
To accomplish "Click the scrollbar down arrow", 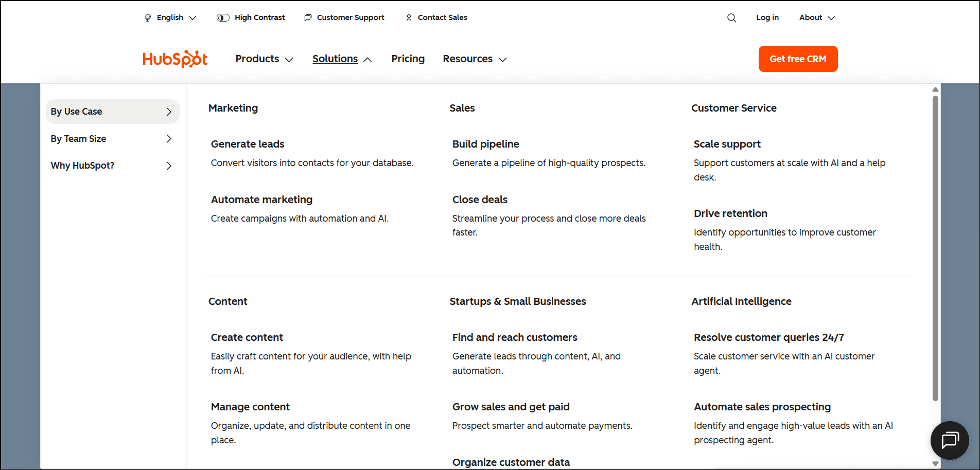I will pyautogui.click(x=935, y=464).
